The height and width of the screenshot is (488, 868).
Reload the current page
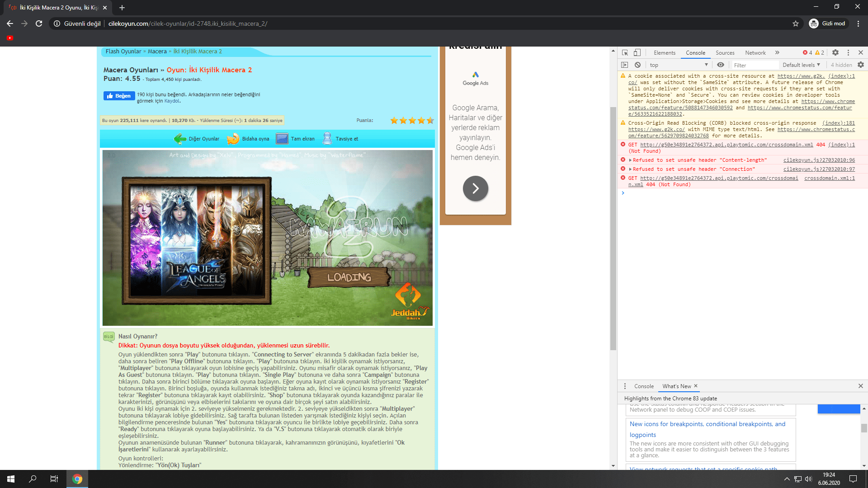(39, 23)
